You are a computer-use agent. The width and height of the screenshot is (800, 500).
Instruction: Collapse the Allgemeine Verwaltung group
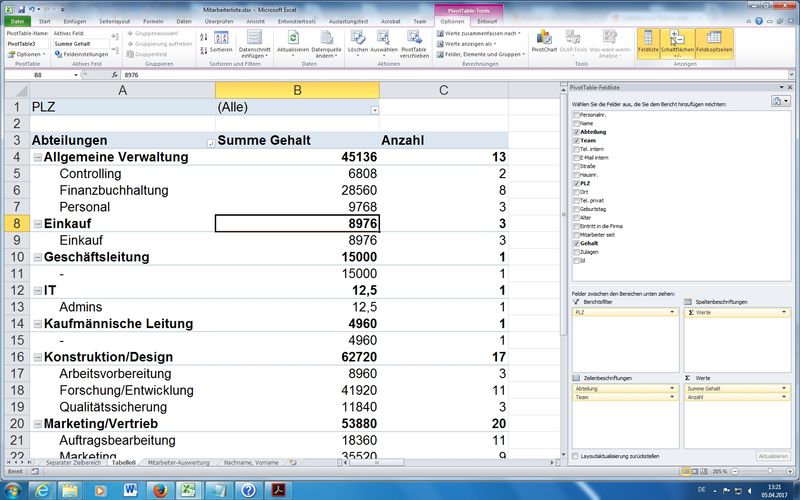point(37,157)
